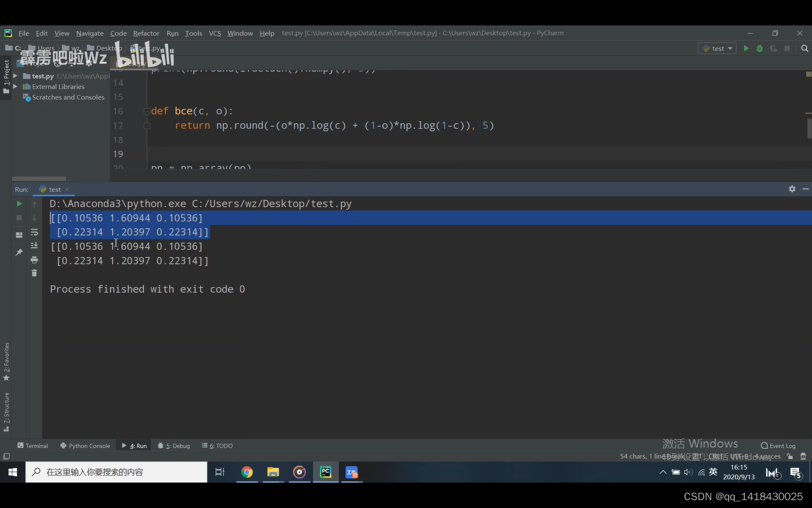Open the Tools menu
The width and height of the screenshot is (812, 508).
[193, 33]
